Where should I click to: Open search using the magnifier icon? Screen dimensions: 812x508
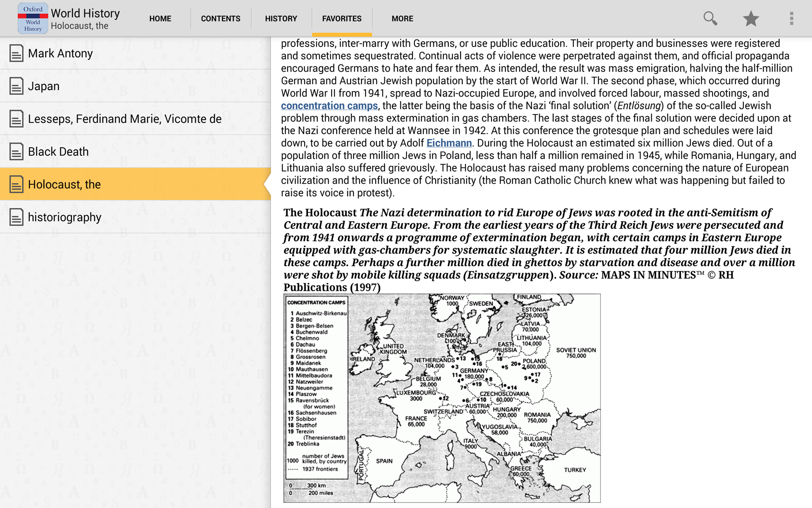pyautogui.click(x=710, y=18)
